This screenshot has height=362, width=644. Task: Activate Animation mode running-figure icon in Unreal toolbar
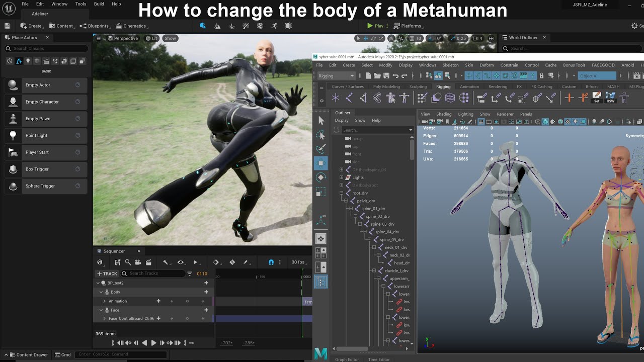click(274, 26)
